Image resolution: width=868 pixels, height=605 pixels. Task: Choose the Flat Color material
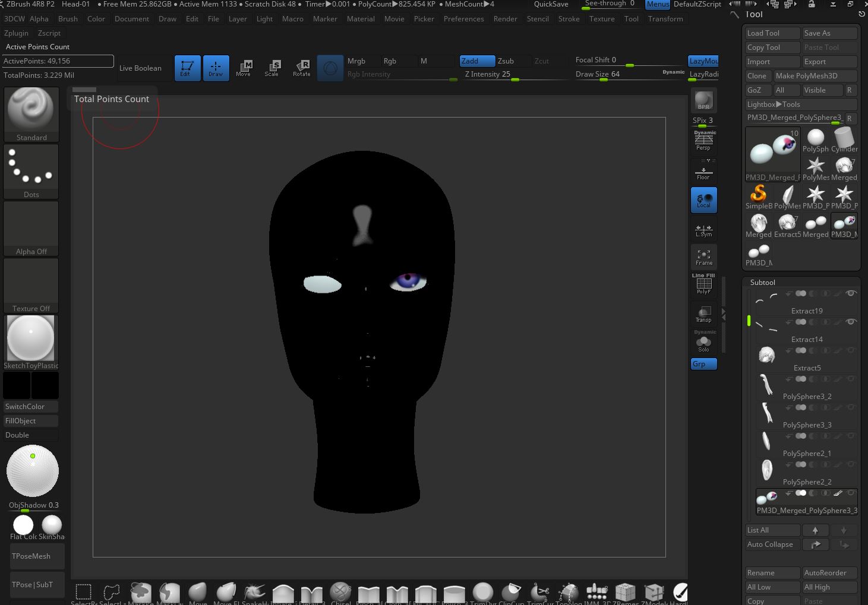(x=23, y=527)
